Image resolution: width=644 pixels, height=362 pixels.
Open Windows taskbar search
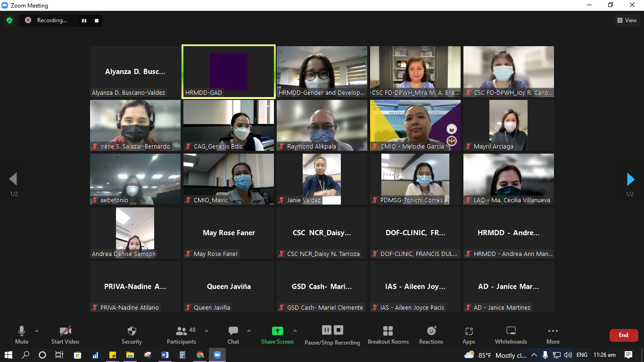point(25,355)
